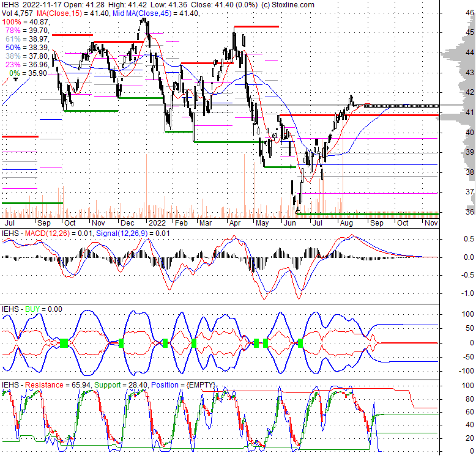Click the 80 tick on Resistance panel axis
The image size is (476, 456).
(470, 399)
